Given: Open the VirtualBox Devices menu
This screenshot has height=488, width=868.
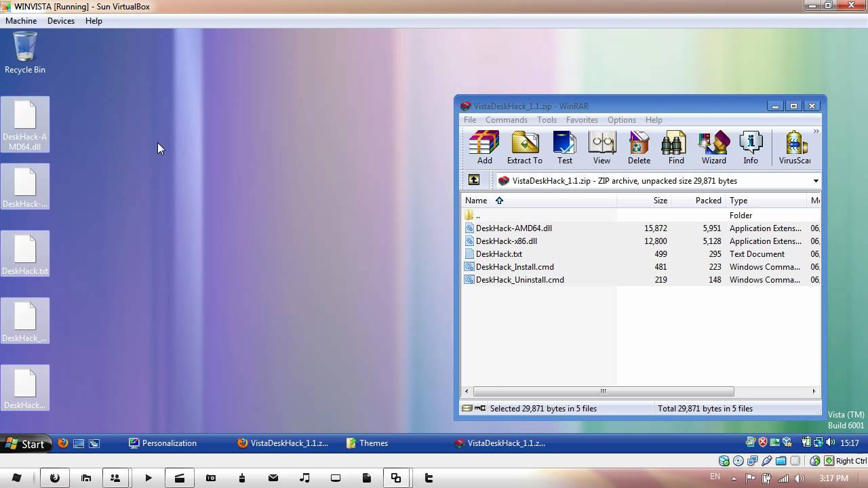Looking at the screenshot, I should coord(61,21).
